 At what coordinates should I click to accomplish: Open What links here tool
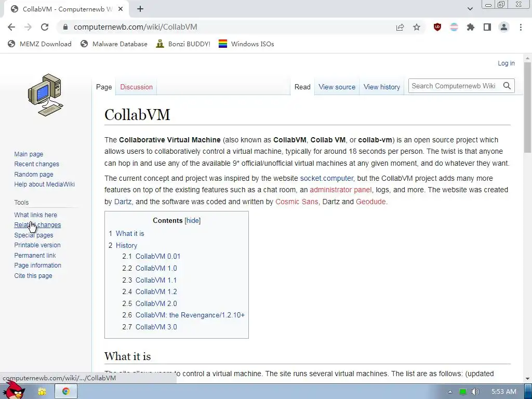click(x=36, y=215)
